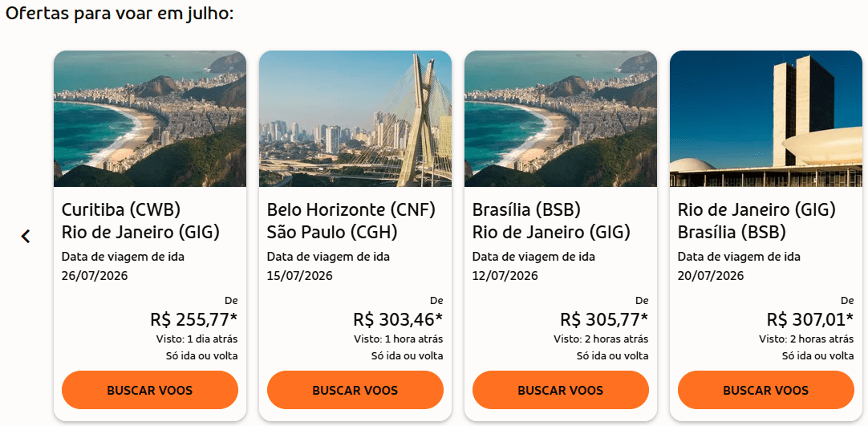
Task: Select the R$ 303,46 fare
Action: [x=398, y=319]
